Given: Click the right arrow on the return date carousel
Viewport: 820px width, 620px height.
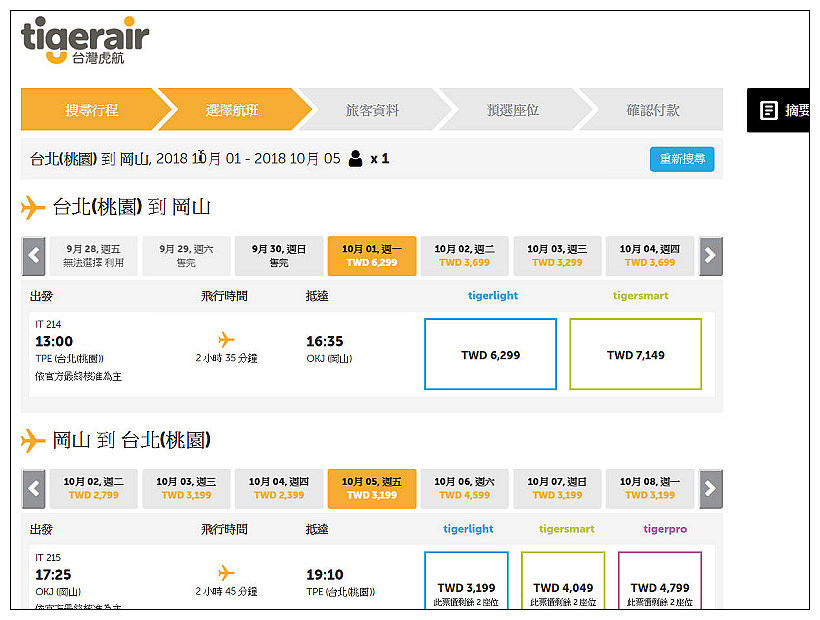Looking at the screenshot, I should click(711, 489).
